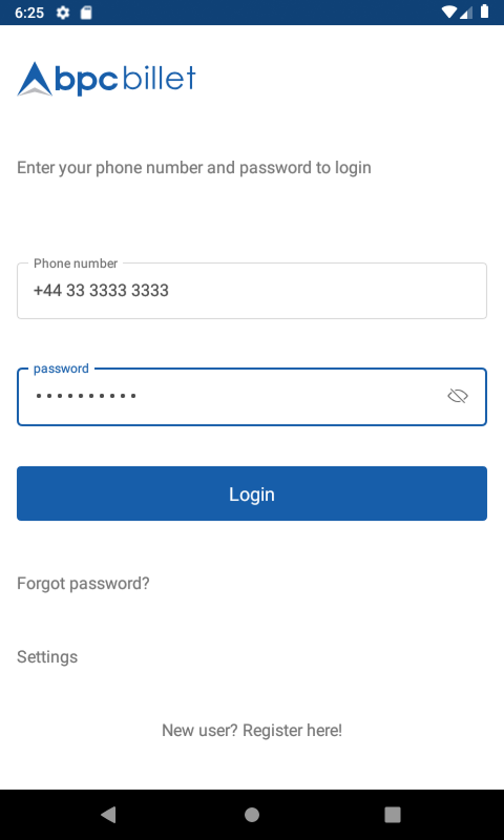Open recent apps square button
Viewport: 504px width, 840px height.
(392, 814)
